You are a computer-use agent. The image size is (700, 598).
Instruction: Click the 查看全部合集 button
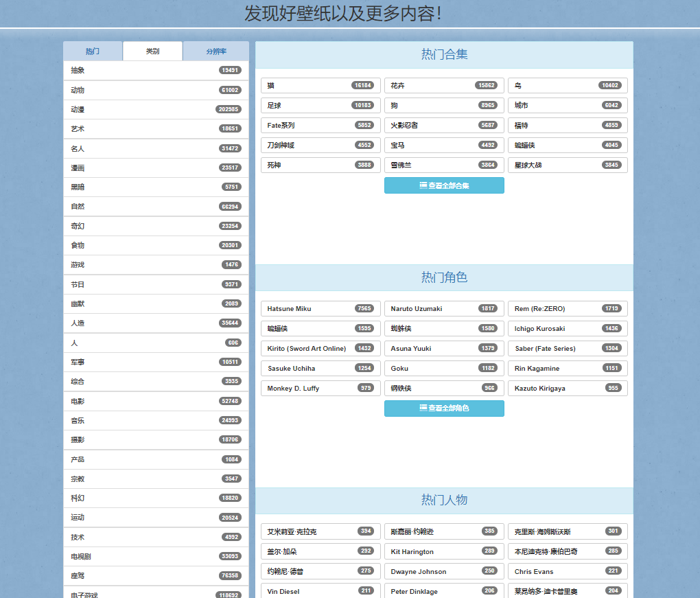[444, 185]
